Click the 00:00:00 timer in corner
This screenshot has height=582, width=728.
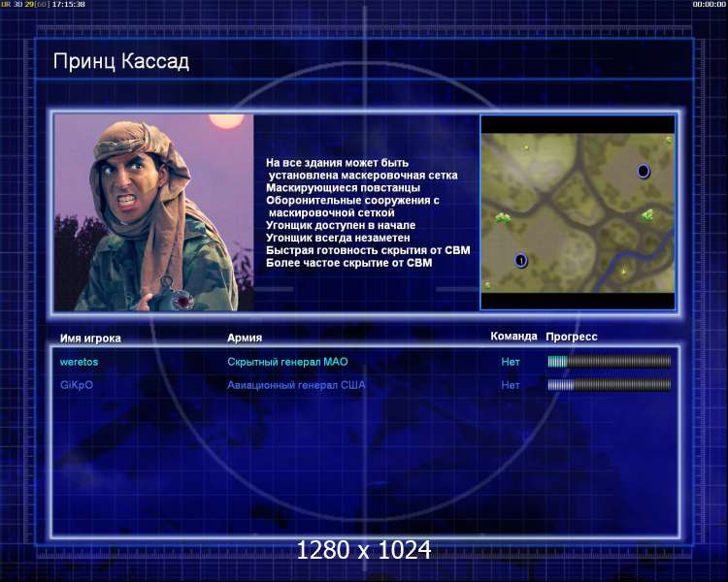tap(709, 4)
